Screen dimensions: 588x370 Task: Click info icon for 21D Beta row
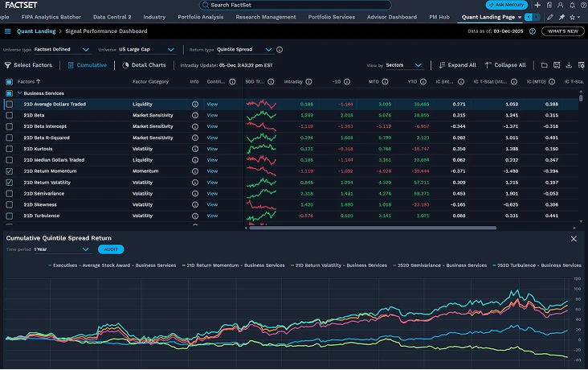pyautogui.click(x=195, y=115)
